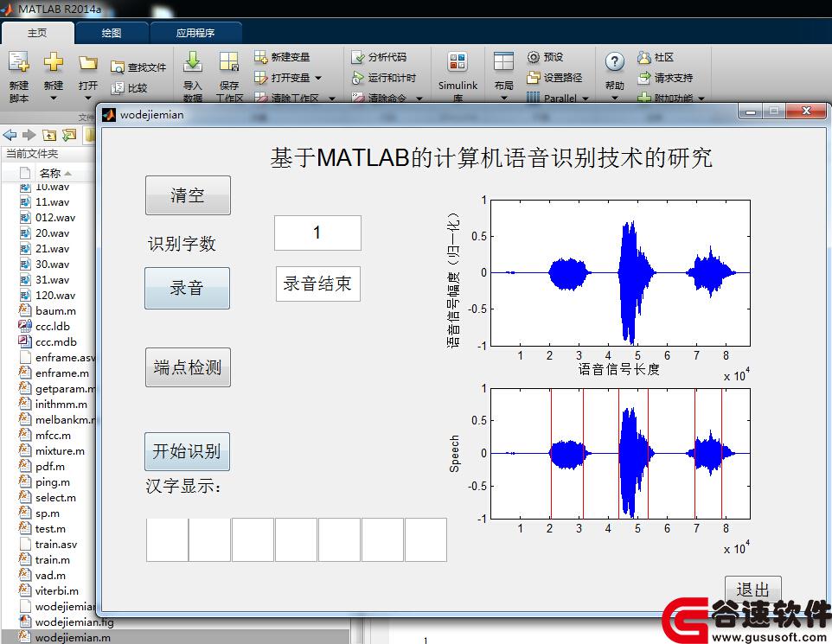Select file 012.wav
This screenshot has height=644, width=832.
(x=55, y=218)
